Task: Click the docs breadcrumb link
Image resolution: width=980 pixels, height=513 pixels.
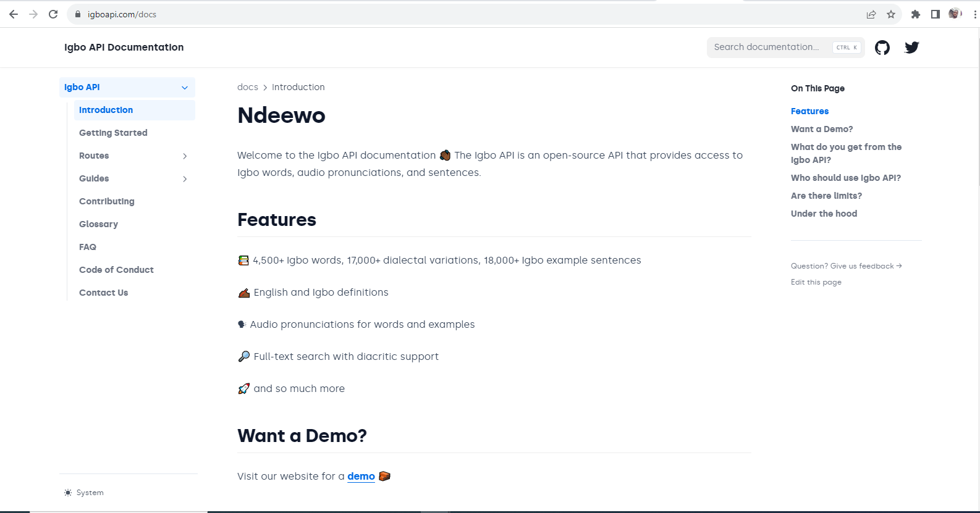Action: click(248, 87)
